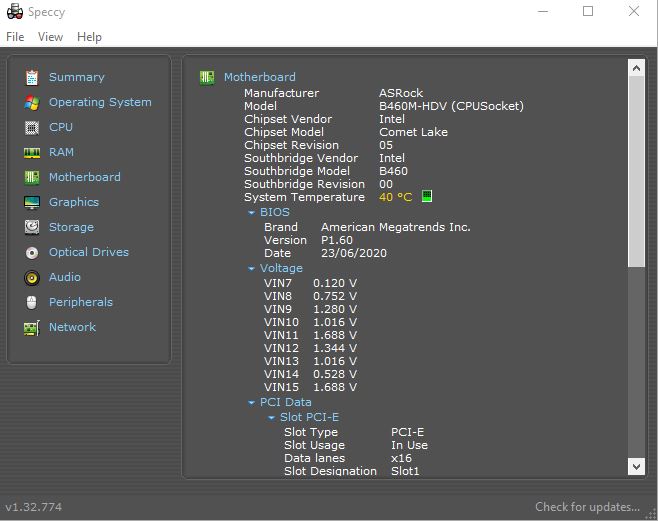Go to the CPU section
The image size is (658, 521).
click(61, 127)
